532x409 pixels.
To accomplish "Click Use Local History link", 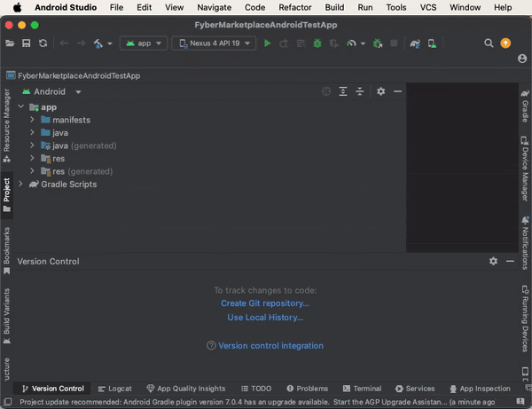I will pos(265,318).
